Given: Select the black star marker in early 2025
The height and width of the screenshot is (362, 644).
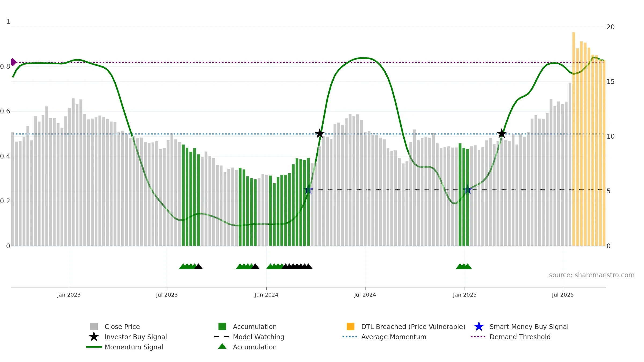Looking at the screenshot, I should [502, 133].
